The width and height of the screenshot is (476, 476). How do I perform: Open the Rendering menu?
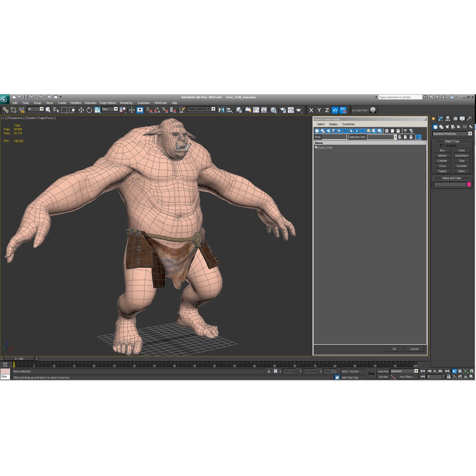[x=126, y=103]
